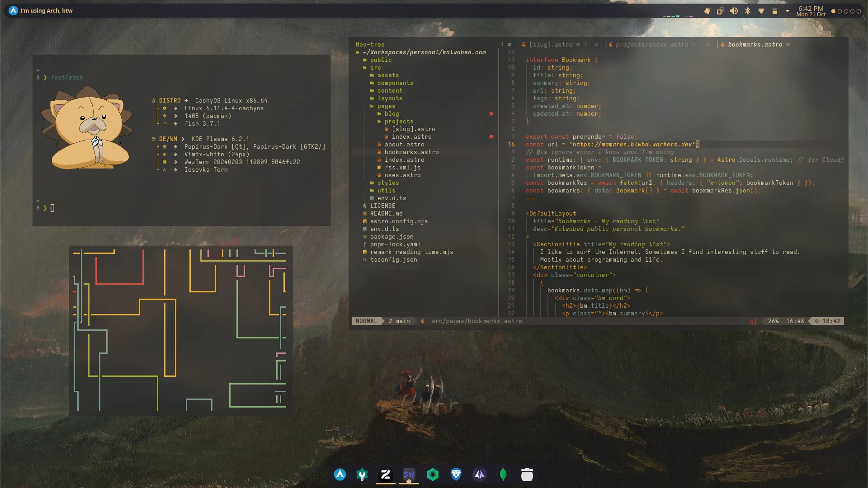Expand the blog folder in Neo-tree
Image resolution: width=868 pixels, height=488 pixels.
(x=392, y=114)
